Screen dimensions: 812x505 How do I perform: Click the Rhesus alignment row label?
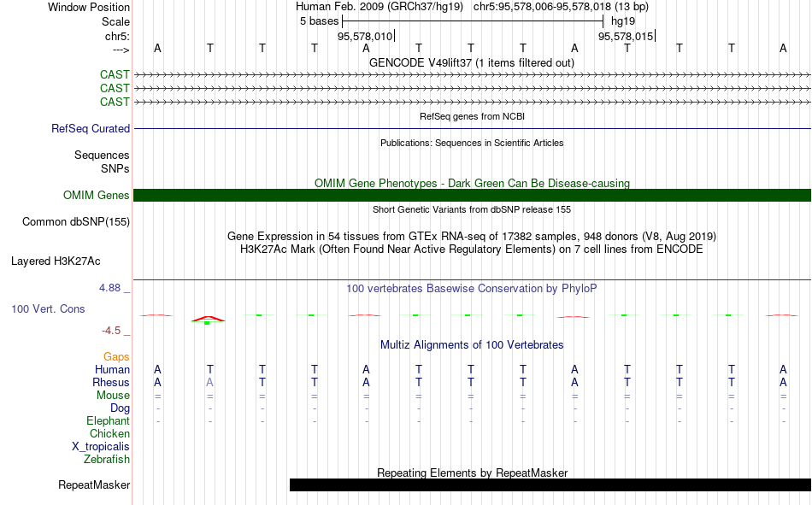111,382
